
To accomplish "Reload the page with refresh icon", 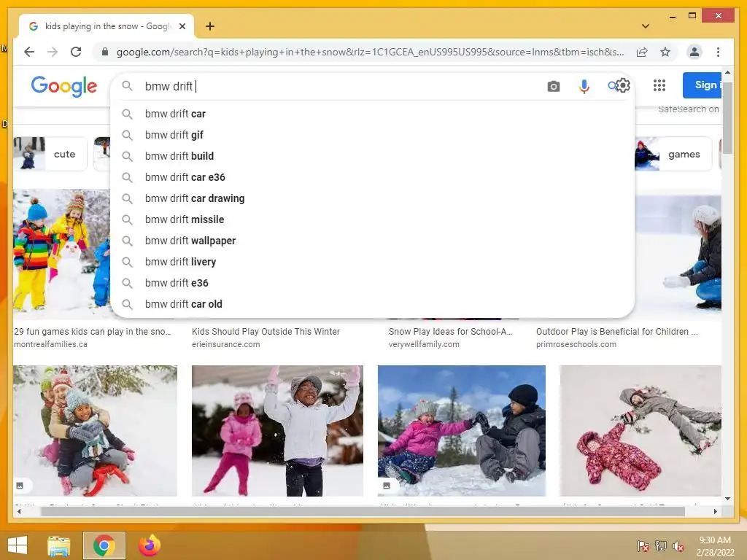I will point(76,52).
